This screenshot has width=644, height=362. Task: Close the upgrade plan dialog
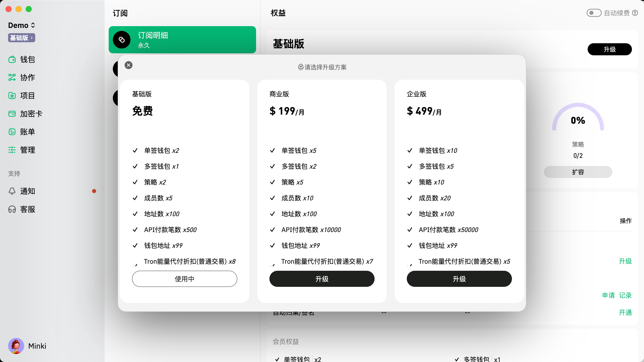coord(129,65)
